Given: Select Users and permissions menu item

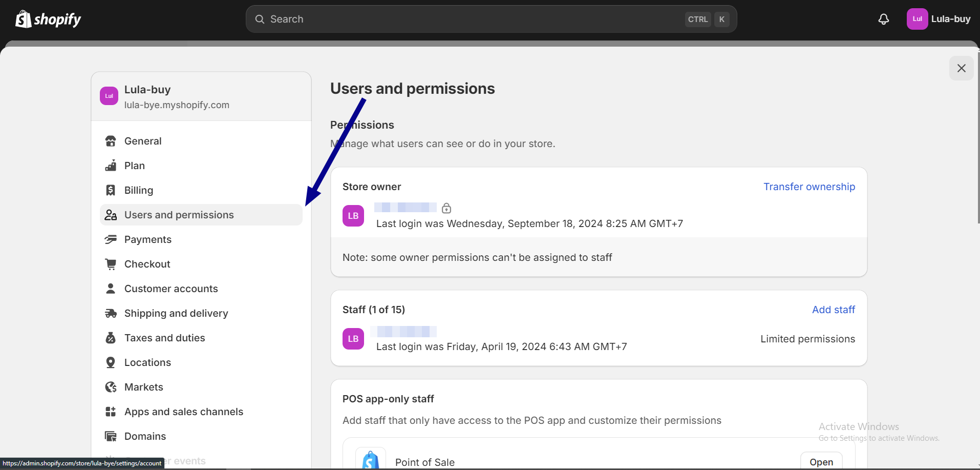Looking at the screenshot, I should (x=201, y=215).
